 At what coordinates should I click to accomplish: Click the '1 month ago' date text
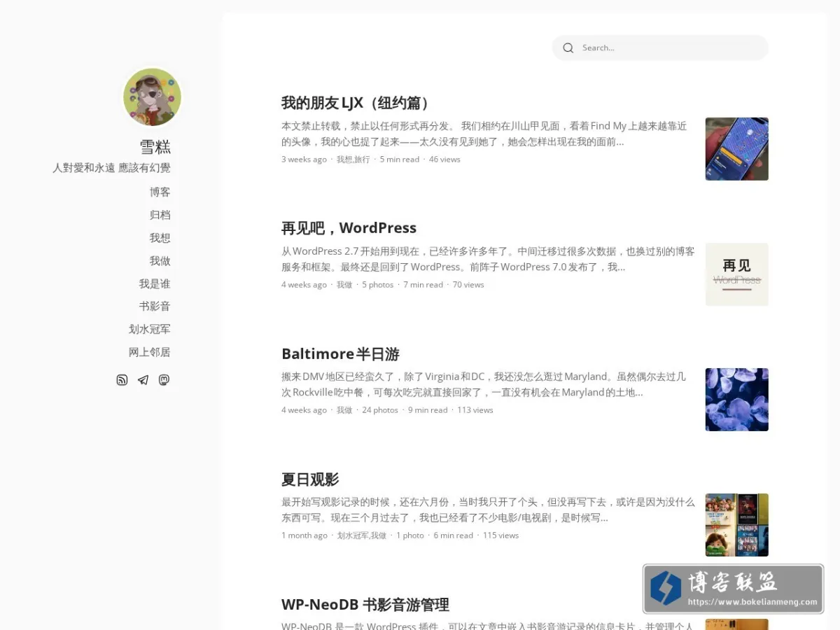pos(304,535)
